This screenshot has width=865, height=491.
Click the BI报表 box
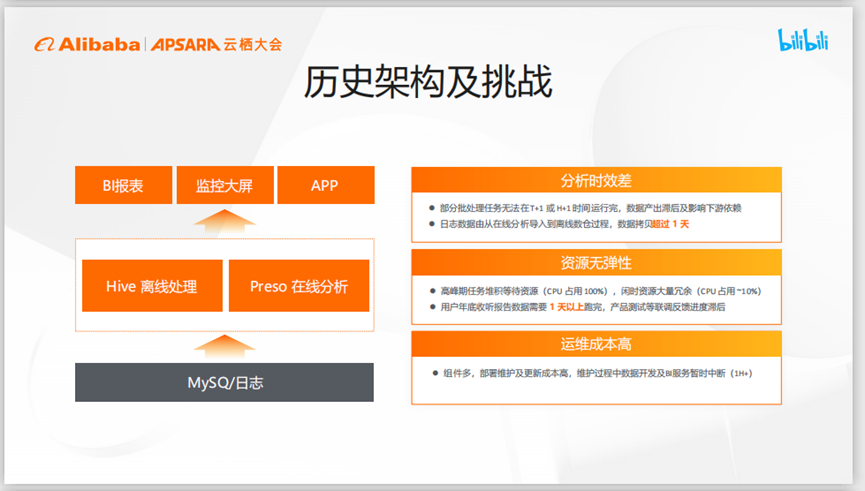[x=124, y=185]
